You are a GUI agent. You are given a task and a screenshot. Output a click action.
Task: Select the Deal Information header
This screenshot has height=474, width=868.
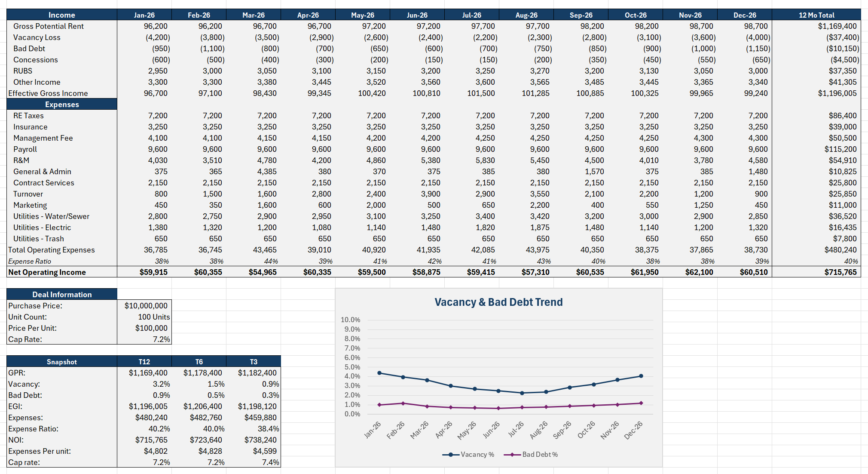coord(62,294)
